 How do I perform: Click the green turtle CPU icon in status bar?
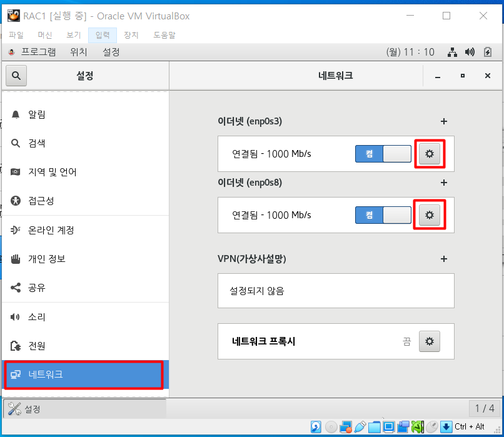(x=418, y=427)
